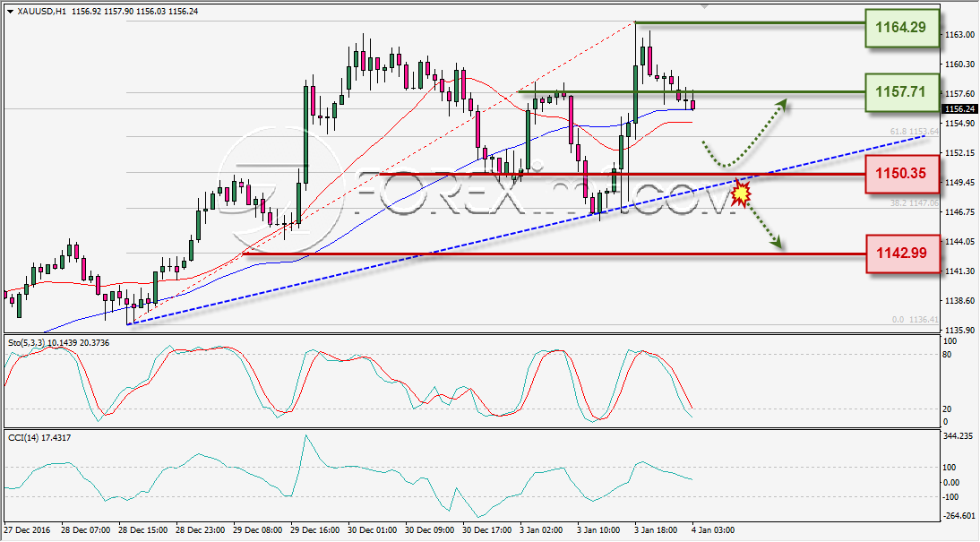This screenshot has height=542, width=980.
Task: Click the 1135.90 price axis label
Action: coord(959,330)
